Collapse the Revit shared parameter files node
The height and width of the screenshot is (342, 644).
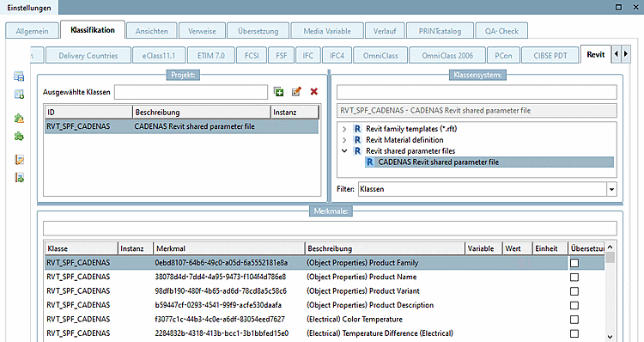click(x=344, y=151)
